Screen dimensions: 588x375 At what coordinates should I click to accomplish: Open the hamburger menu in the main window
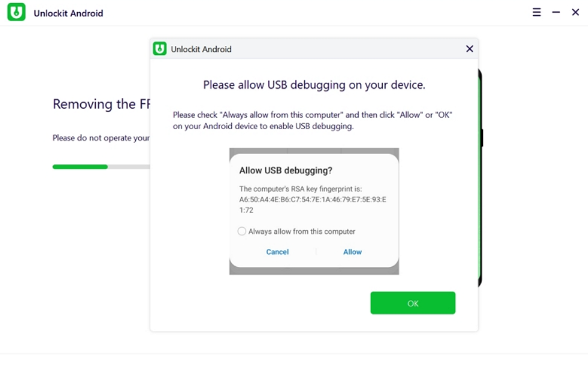click(537, 12)
